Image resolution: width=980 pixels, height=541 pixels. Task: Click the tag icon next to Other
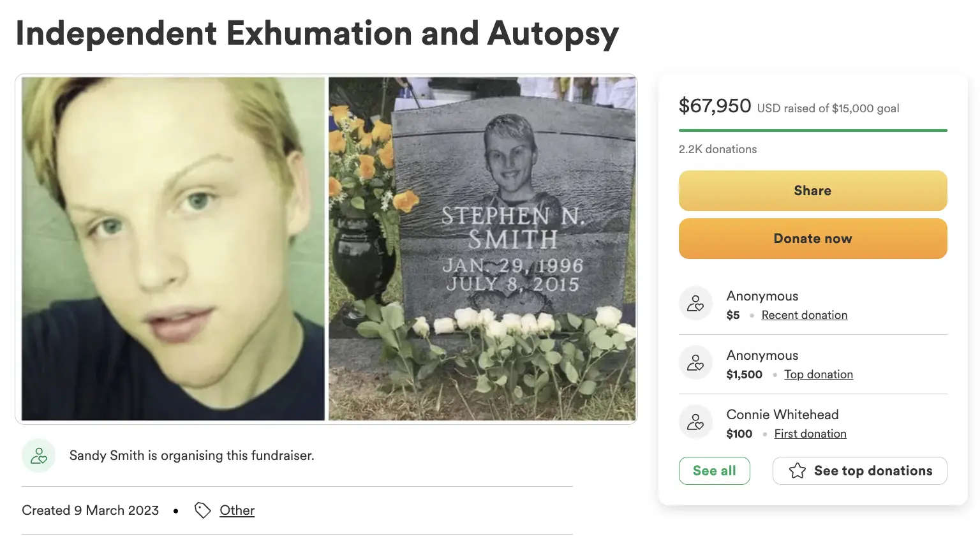click(202, 510)
